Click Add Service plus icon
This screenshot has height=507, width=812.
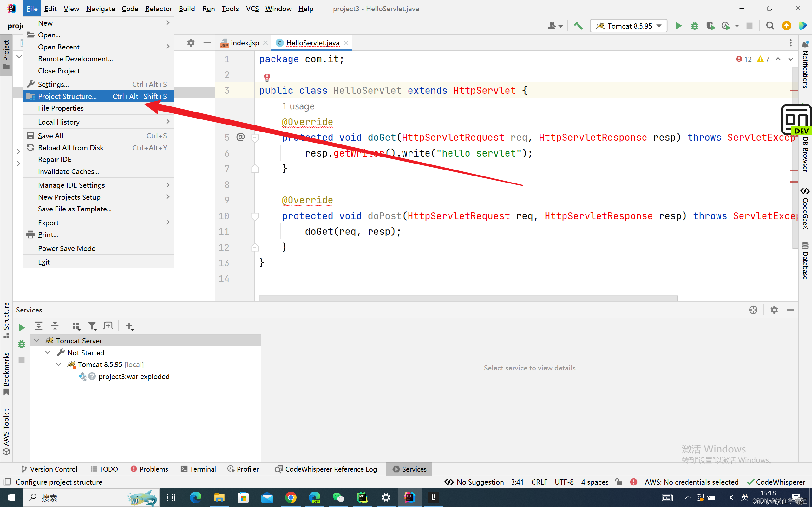129,326
